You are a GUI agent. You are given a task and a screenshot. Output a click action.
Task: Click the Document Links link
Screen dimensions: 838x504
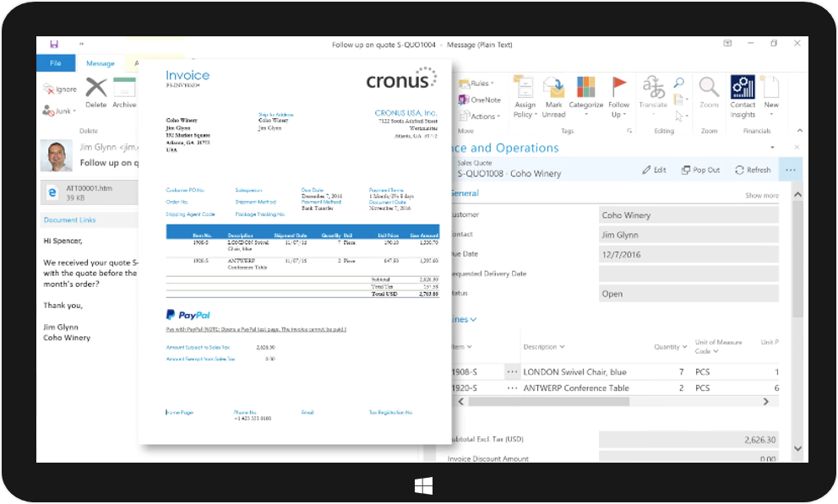click(70, 220)
